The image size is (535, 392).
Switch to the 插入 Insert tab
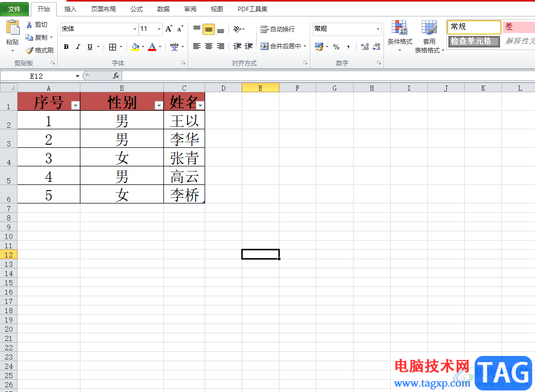tap(70, 9)
